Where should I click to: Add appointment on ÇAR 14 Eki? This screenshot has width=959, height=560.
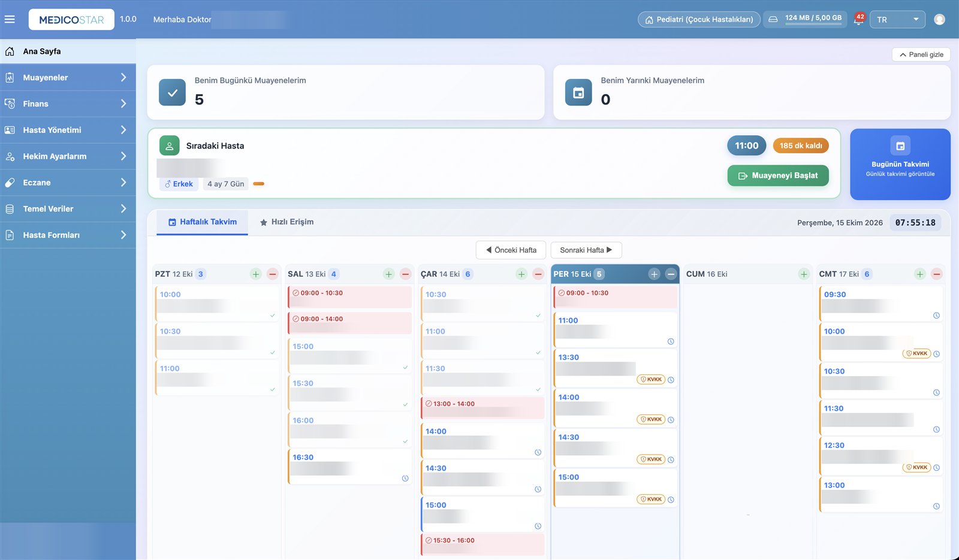pos(521,274)
